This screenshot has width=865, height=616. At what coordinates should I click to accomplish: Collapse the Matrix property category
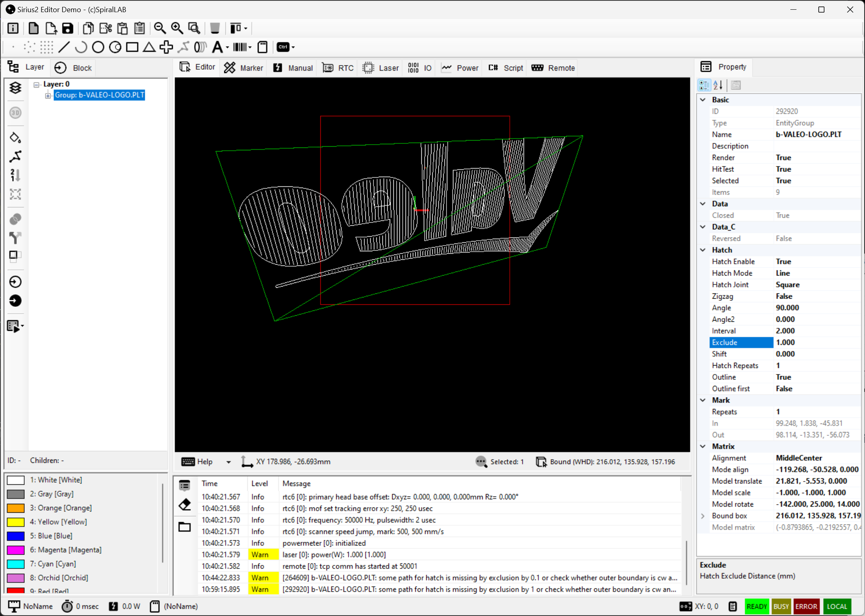coord(703,446)
